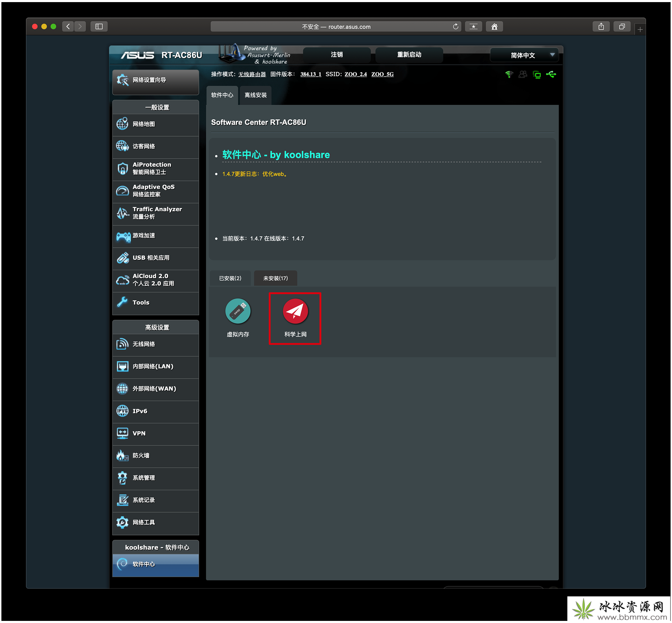Open the ZOO_2.4 SSID link

(x=356, y=74)
